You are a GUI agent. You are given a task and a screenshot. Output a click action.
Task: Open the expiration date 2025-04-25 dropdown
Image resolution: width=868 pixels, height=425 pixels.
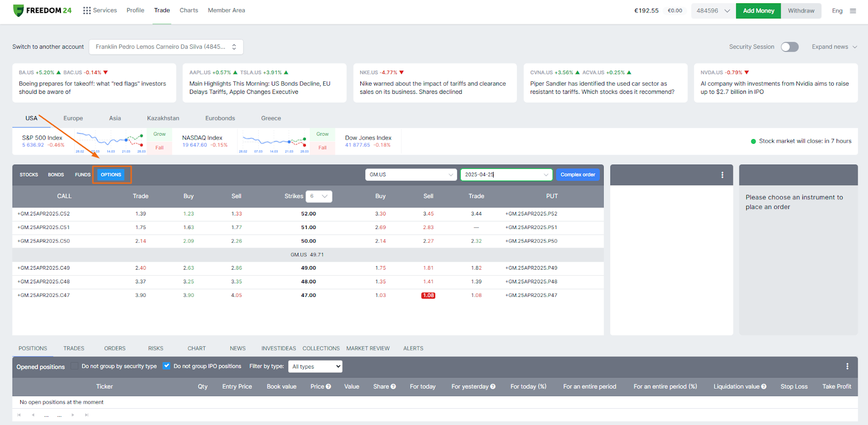[507, 175]
